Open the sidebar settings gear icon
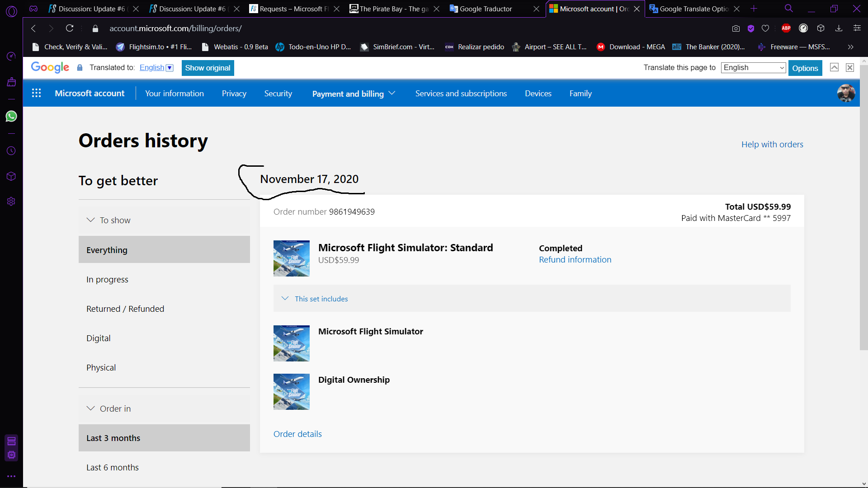 (11, 202)
